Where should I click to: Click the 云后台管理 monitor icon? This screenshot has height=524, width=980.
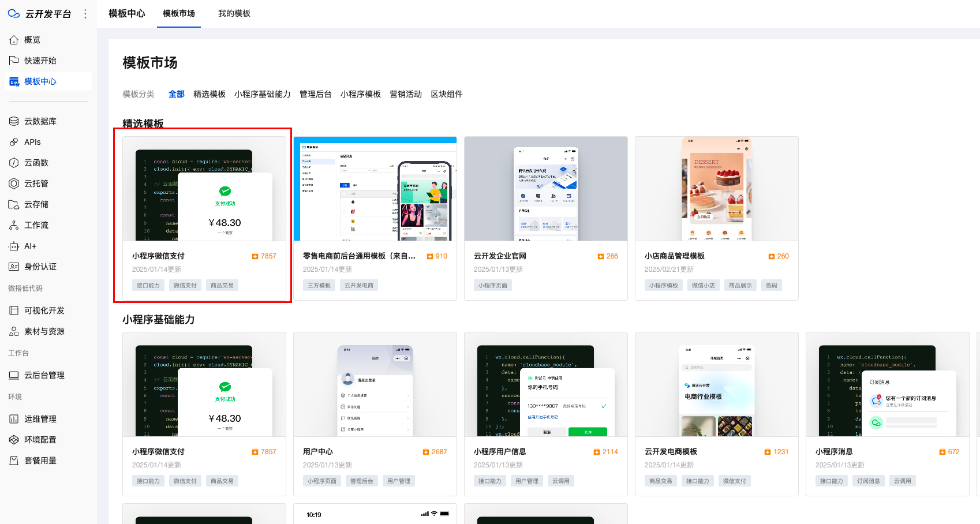point(14,375)
